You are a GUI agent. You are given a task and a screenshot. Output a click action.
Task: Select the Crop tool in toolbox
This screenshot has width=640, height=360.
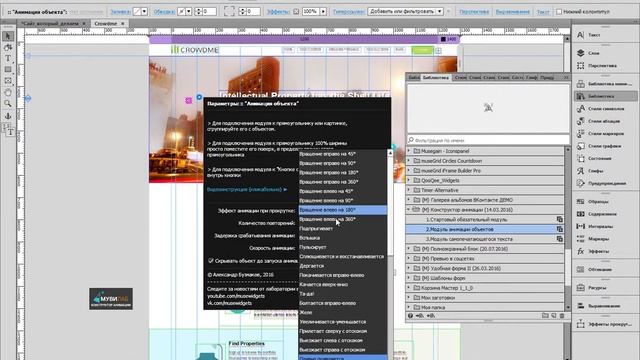tap(8, 47)
